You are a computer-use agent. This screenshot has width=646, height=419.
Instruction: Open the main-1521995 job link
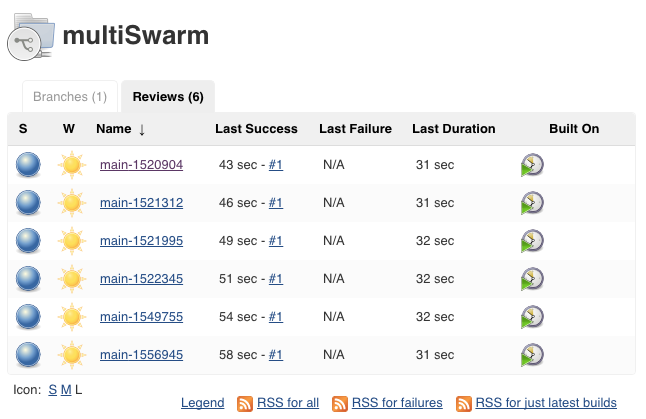click(x=141, y=241)
